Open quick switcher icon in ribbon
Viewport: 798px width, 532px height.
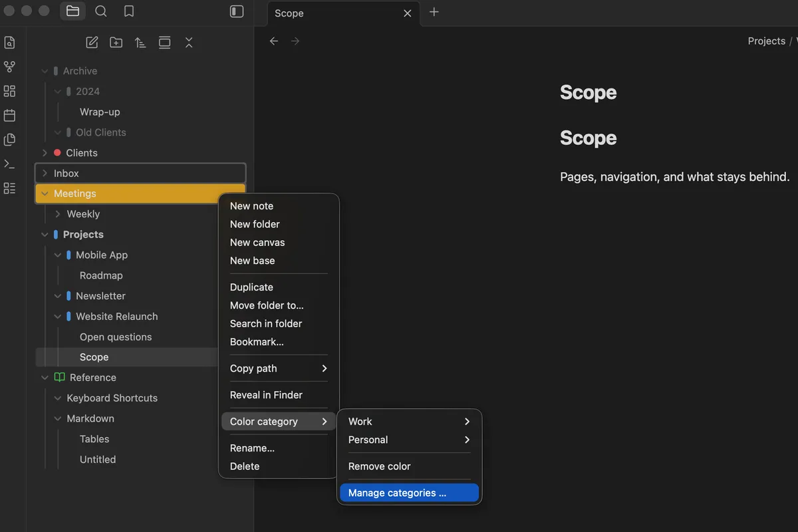click(x=9, y=43)
